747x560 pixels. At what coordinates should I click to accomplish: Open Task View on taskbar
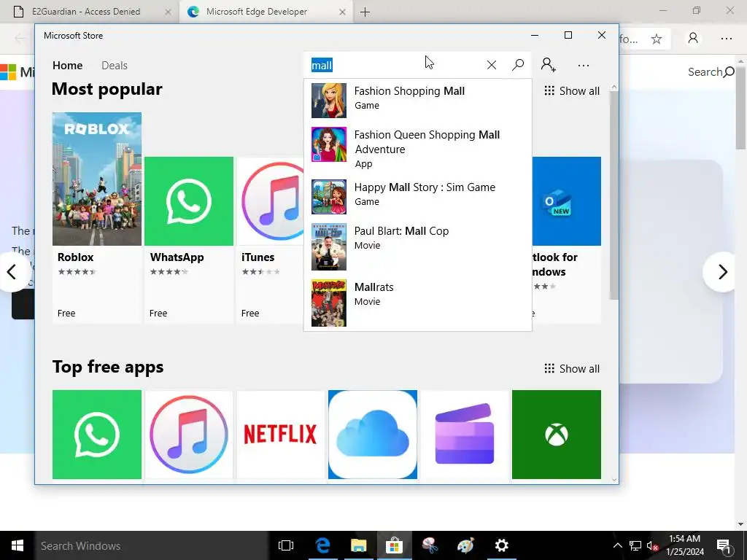(x=286, y=545)
